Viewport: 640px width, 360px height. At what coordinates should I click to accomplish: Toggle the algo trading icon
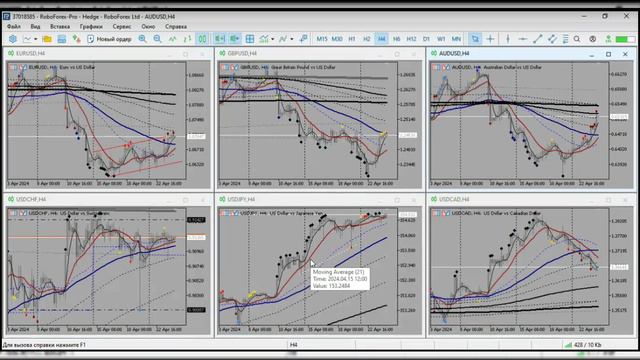pyautogui.click(x=76, y=39)
